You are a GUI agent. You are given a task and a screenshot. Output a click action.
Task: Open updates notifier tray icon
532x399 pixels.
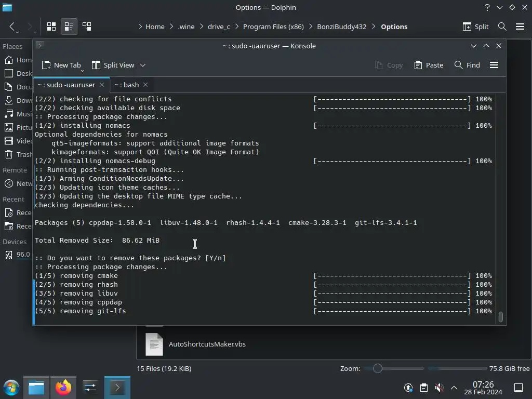[x=408, y=388]
